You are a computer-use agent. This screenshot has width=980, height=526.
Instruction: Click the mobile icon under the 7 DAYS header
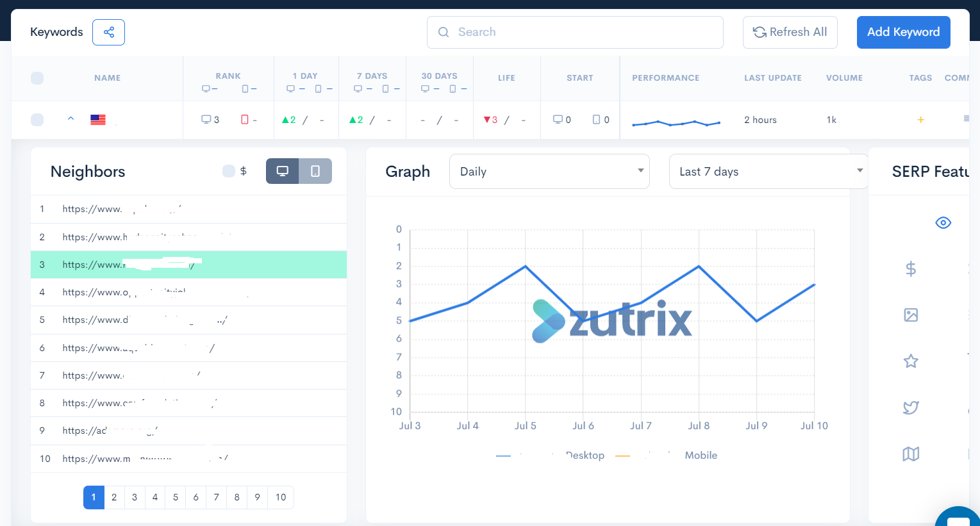click(386, 88)
